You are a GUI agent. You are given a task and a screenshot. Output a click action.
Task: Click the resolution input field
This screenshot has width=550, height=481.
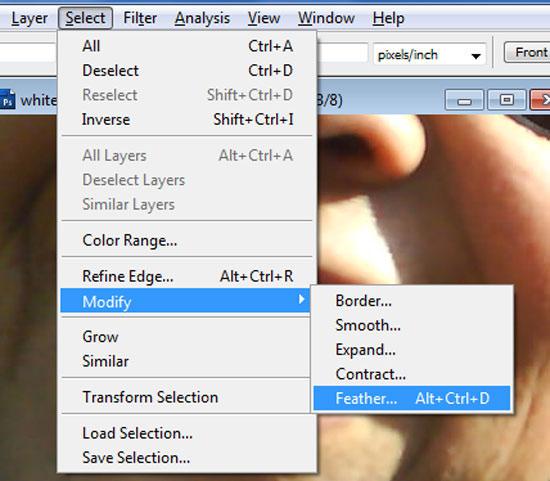tap(342, 54)
